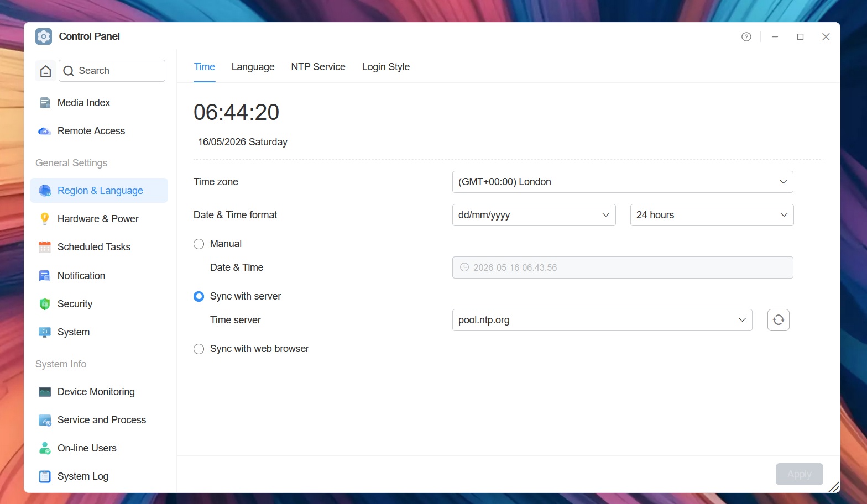The image size is (867, 504).
Task: Click the System Info heading
Action: click(x=61, y=364)
